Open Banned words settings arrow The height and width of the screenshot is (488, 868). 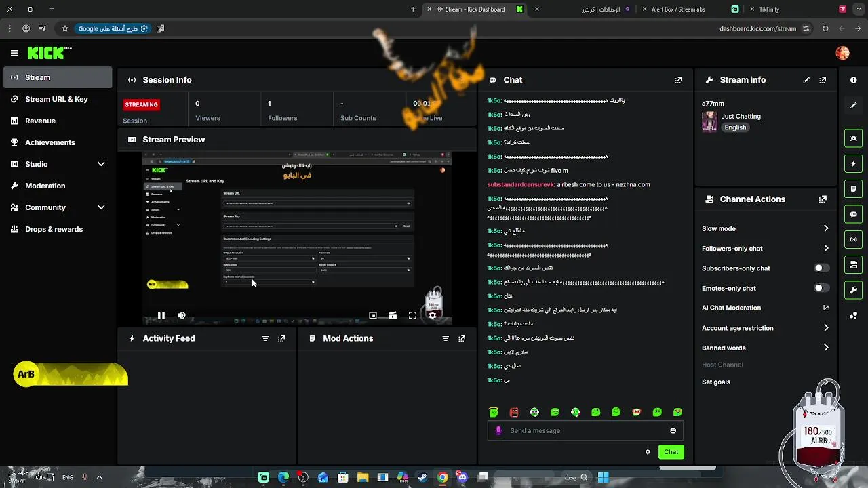(825, 348)
